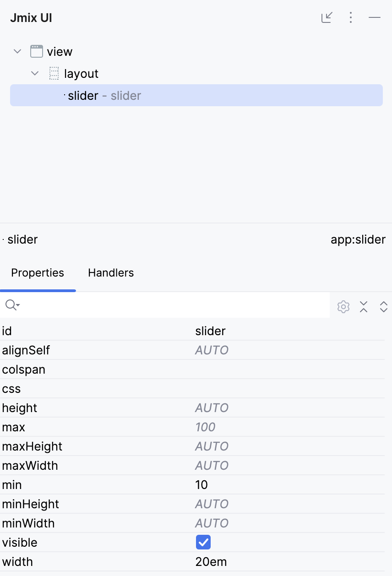Screen dimensions: 392x576
Task: Click the view window icon in tree
Action: coord(37,51)
